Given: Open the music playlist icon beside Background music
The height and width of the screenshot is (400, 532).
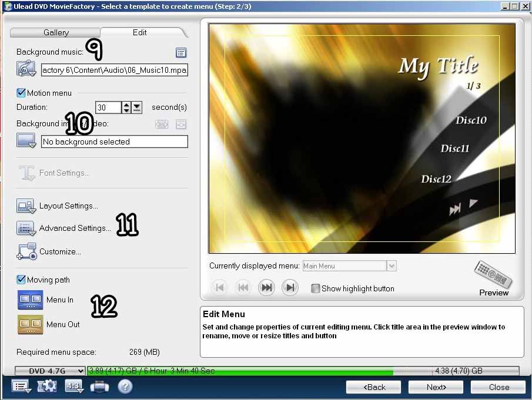Looking at the screenshot, I should 181,53.
